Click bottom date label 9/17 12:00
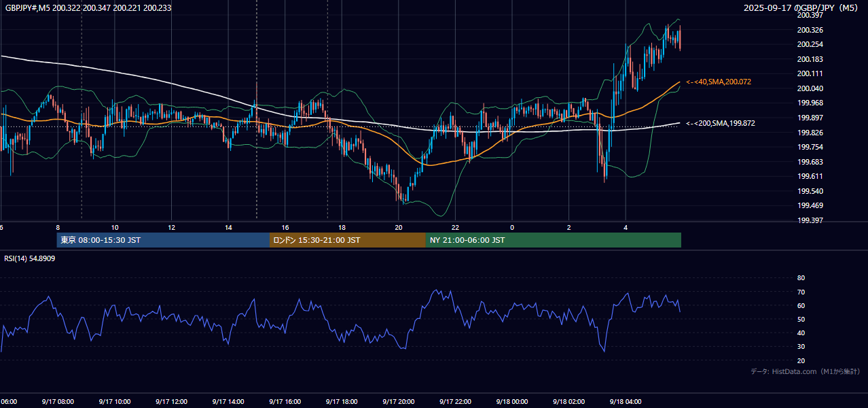The width and height of the screenshot is (868, 408). [171, 402]
